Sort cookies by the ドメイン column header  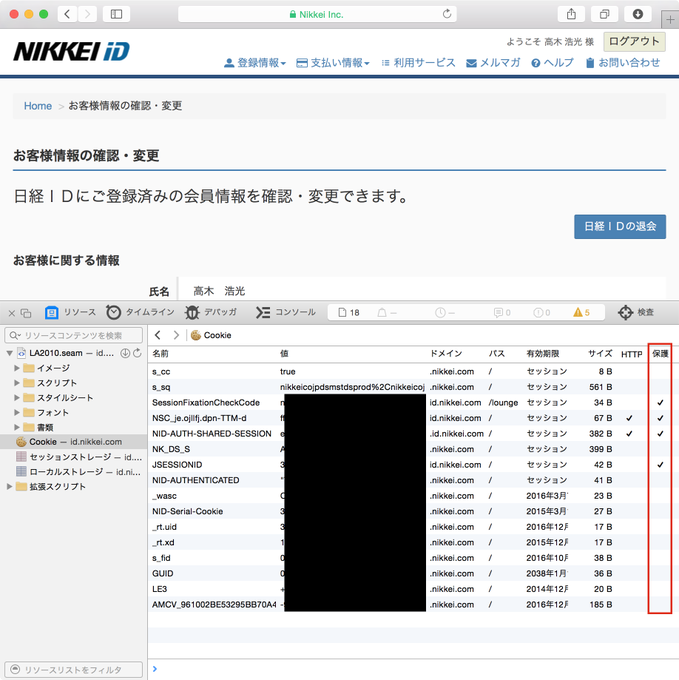pos(456,353)
